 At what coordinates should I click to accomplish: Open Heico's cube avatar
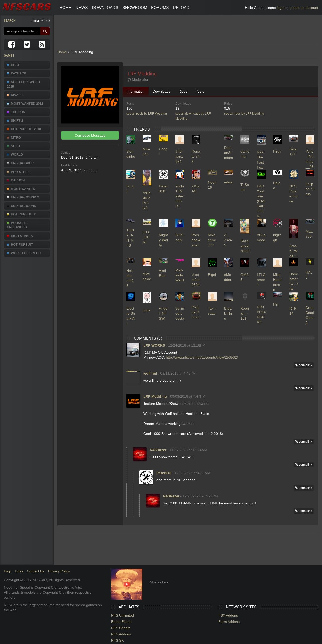point(277,173)
